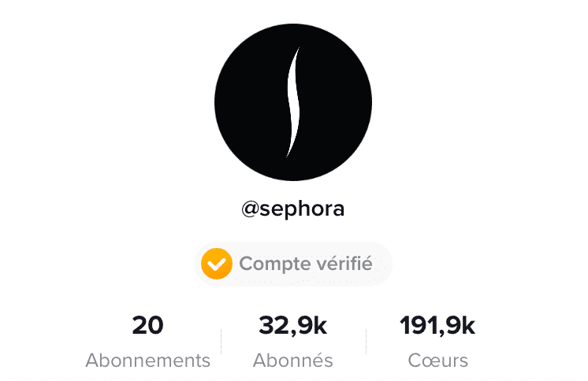Click the white tick inside the orange circle

click(217, 264)
